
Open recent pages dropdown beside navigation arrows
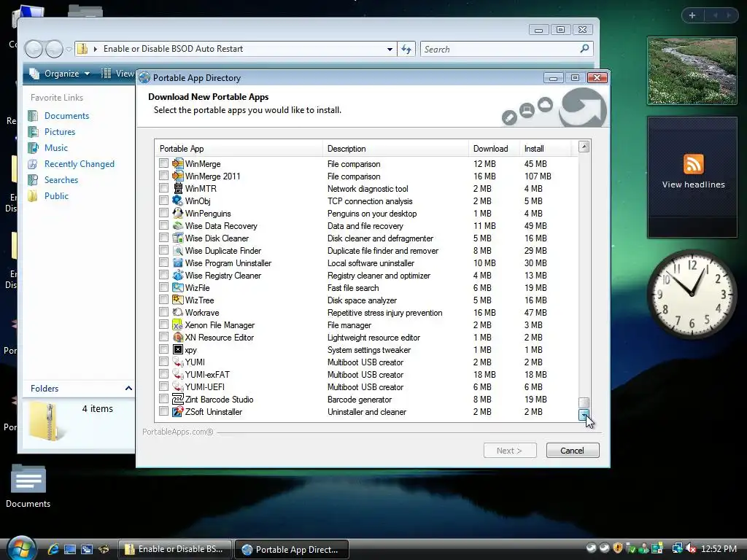tap(69, 49)
